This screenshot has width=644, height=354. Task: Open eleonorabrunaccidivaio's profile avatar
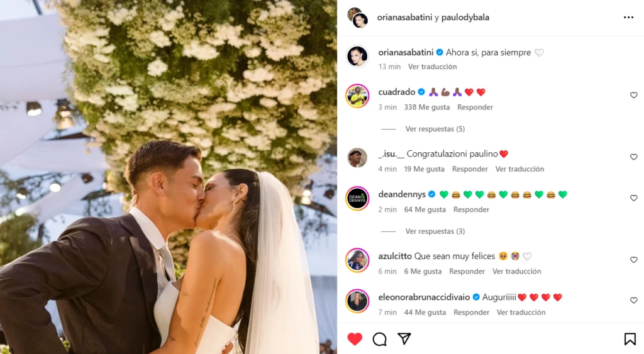pyautogui.click(x=357, y=301)
